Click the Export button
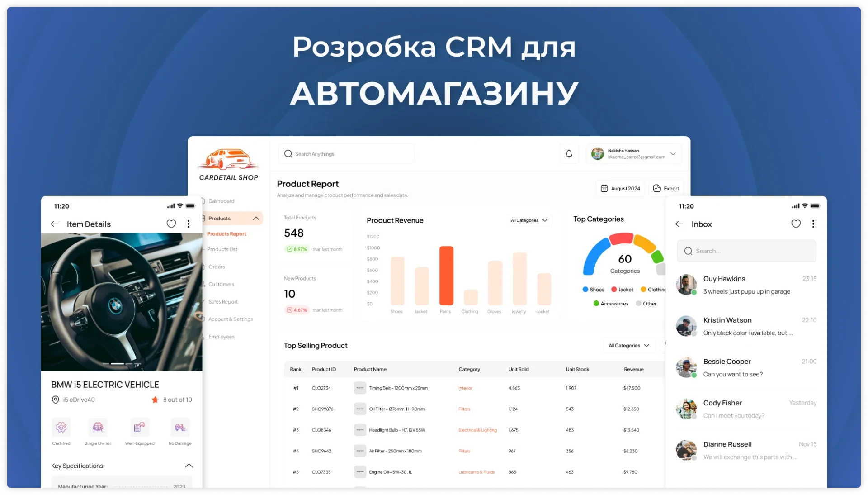This screenshot has width=868, height=495. click(666, 189)
